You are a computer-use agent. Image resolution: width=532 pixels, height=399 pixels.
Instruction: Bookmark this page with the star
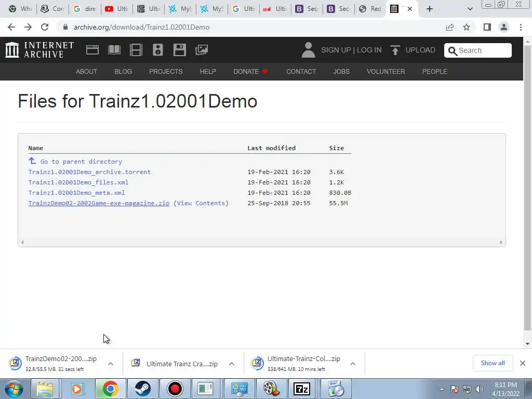[467, 27]
